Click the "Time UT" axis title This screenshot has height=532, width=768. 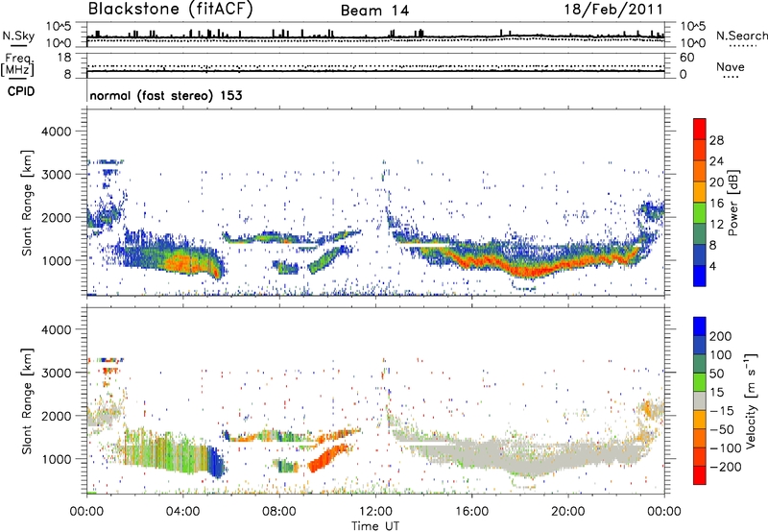[x=375, y=526]
